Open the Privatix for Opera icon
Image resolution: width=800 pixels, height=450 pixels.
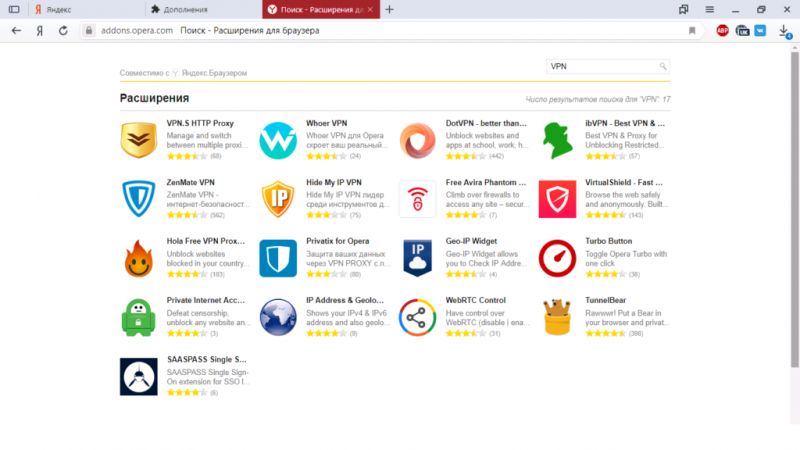pyautogui.click(x=278, y=258)
